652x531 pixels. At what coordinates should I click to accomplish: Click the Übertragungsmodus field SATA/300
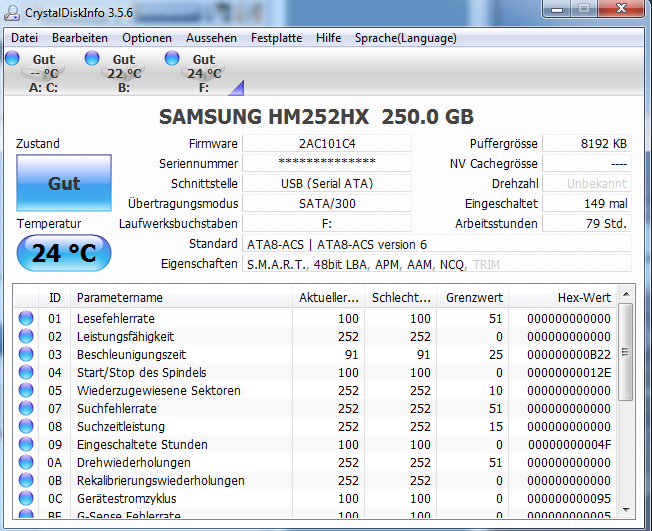click(327, 203)
